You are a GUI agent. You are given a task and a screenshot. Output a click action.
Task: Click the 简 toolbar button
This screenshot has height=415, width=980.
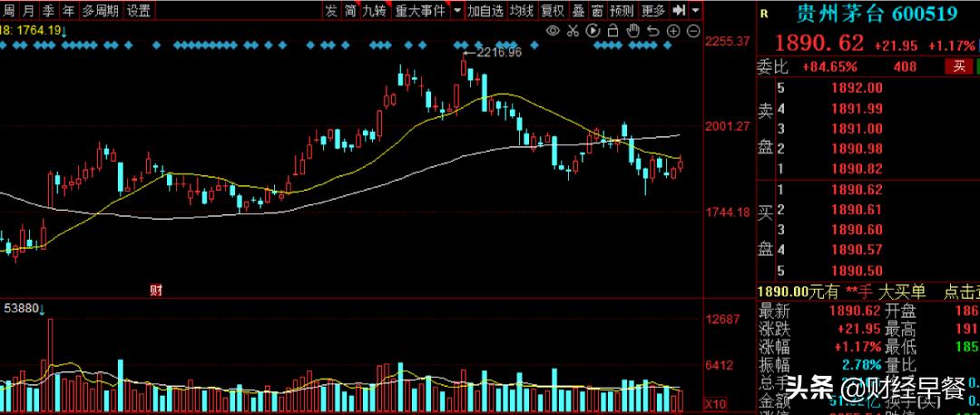point(350,11)
